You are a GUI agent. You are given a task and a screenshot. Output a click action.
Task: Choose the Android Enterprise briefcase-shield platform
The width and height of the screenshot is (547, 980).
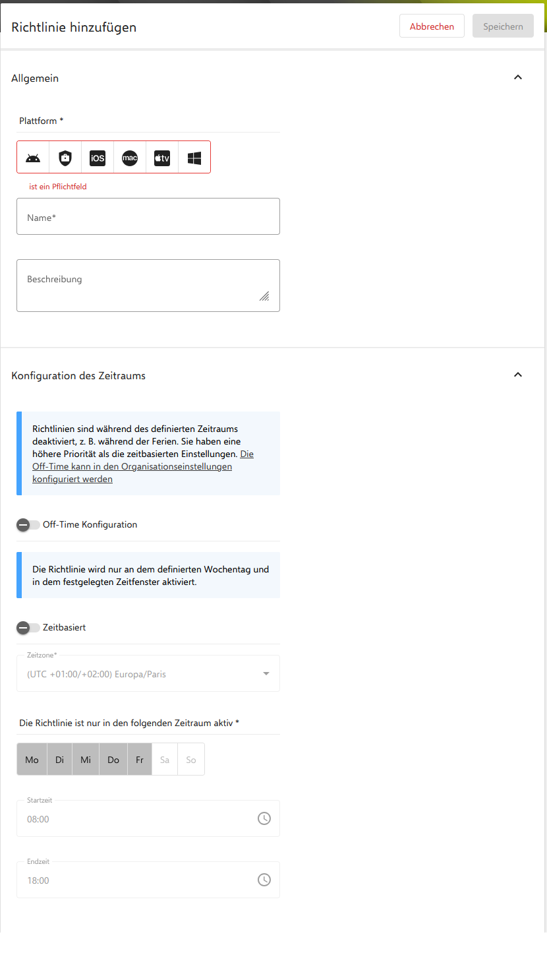pos(65,158)
